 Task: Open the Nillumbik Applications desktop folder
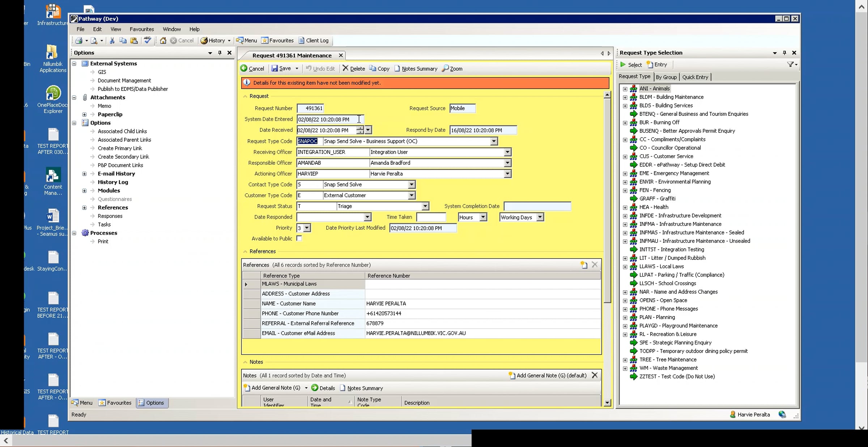coord(53,59)
